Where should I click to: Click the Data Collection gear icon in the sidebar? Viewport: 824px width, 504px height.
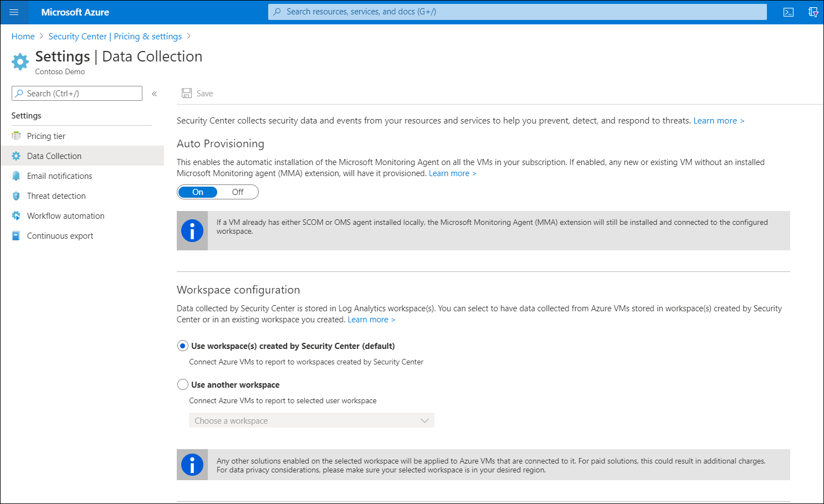(16, 156)
